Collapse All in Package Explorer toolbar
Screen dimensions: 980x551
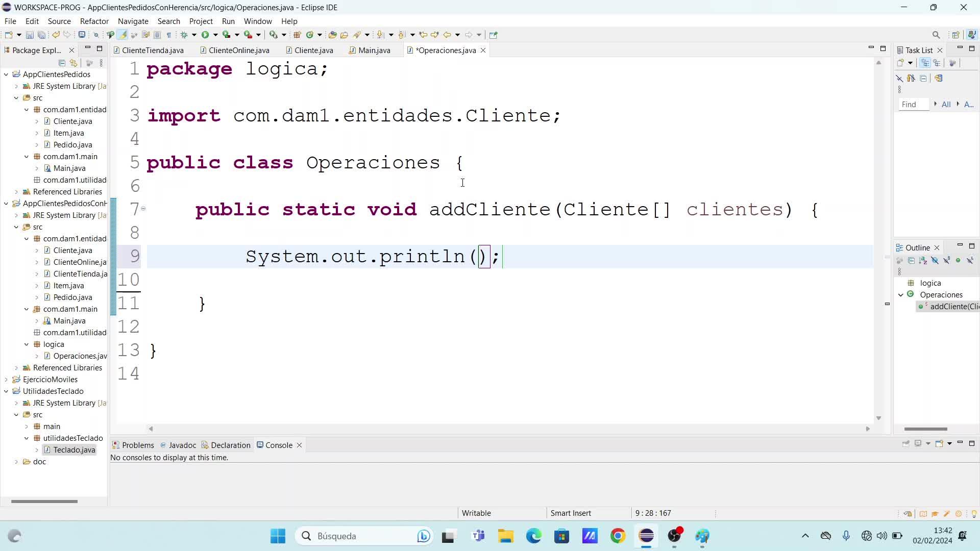[x=62, y=63]
